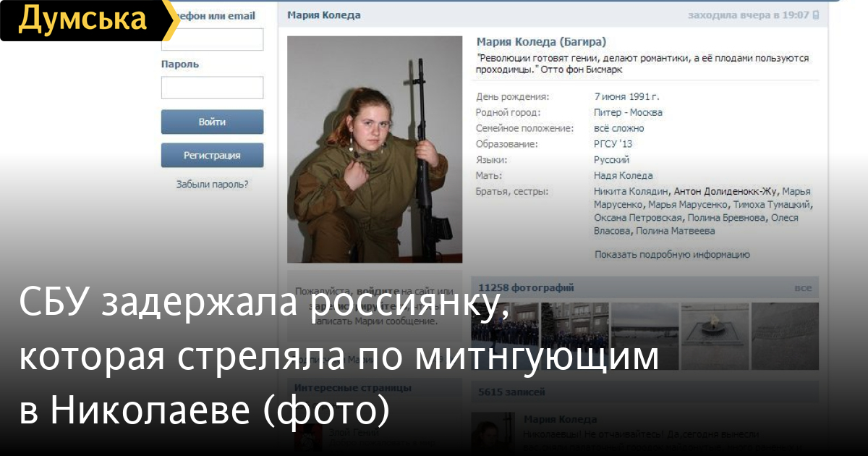Image resolution: width=868 pixels, height=456 pixels.
Task: Expand Показать подробную информацию
Action: point(672,255)
